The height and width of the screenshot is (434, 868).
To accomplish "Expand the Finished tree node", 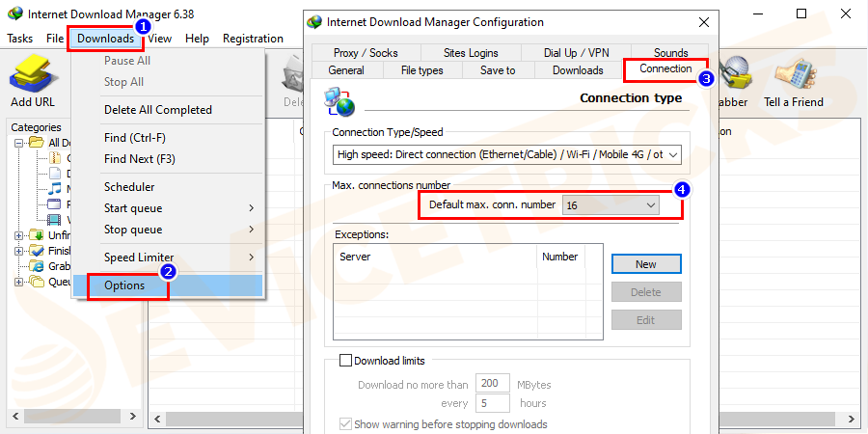I will coord(19,251).
